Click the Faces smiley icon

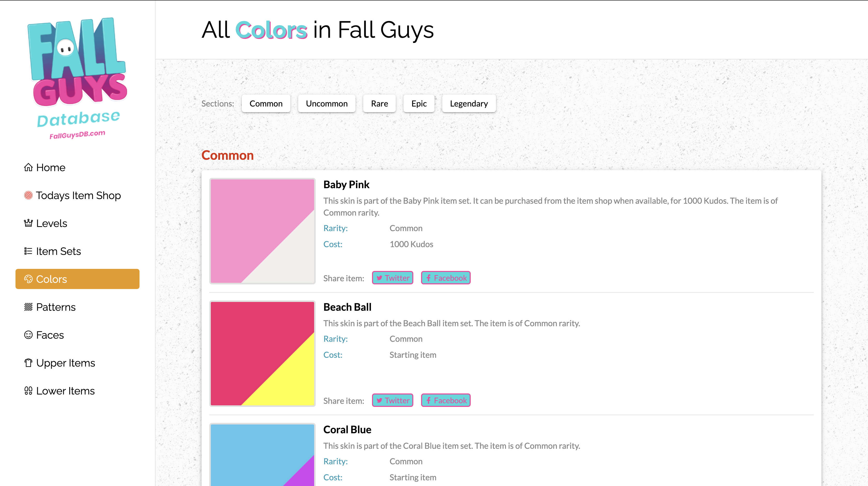coord(28,335)
